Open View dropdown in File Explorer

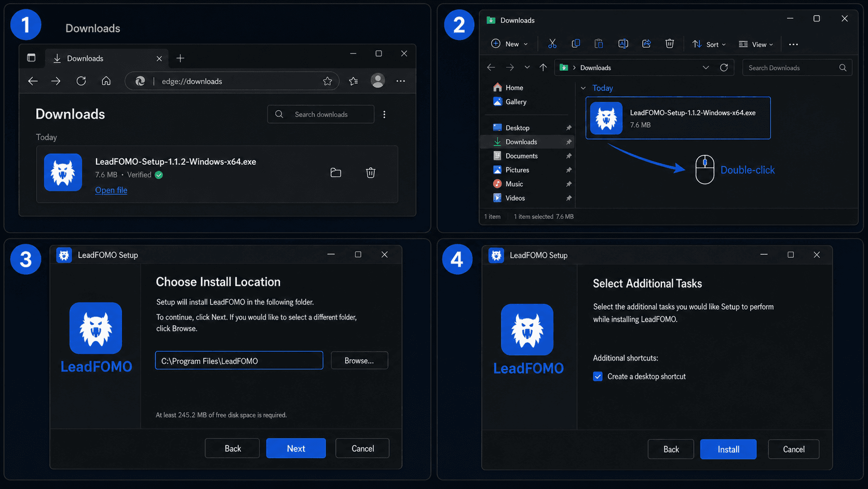[x=756, y=44]
